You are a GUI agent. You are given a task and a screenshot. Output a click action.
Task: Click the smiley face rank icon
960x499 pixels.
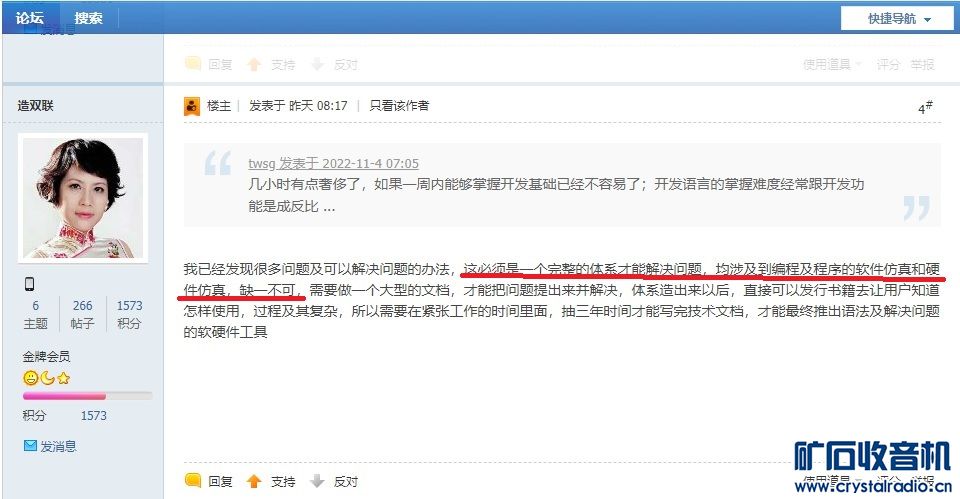[31, 378]
